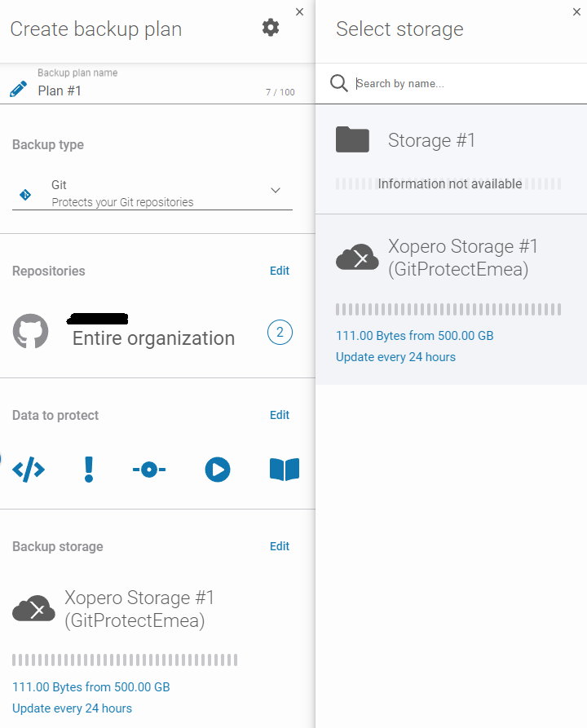Open backup plan settings gear
The image size is (587, 728).
tap(271, 28)
